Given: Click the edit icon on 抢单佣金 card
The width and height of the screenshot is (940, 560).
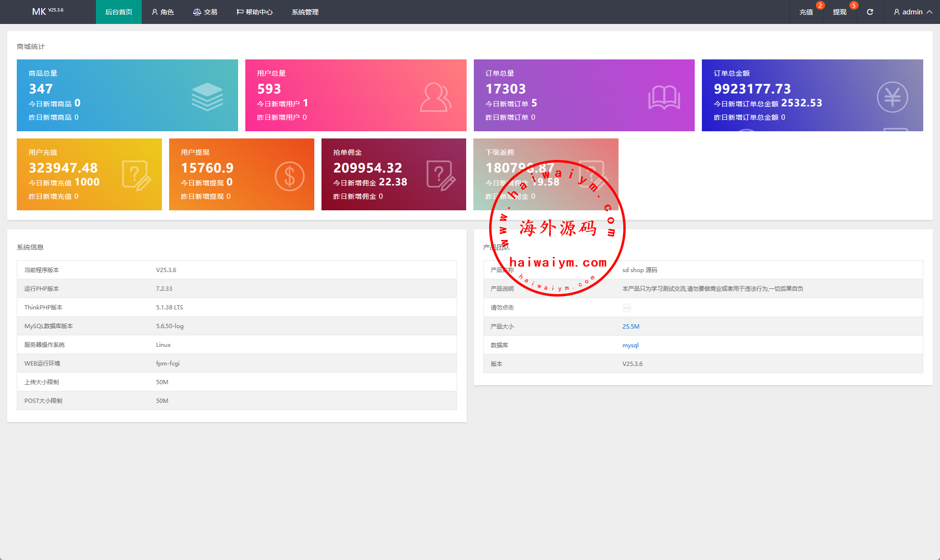Looking at the screenshot, I should tap(440, 176).
